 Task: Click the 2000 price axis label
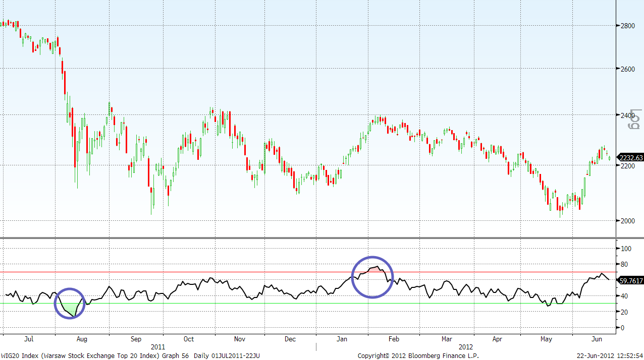tap(628, 221)
